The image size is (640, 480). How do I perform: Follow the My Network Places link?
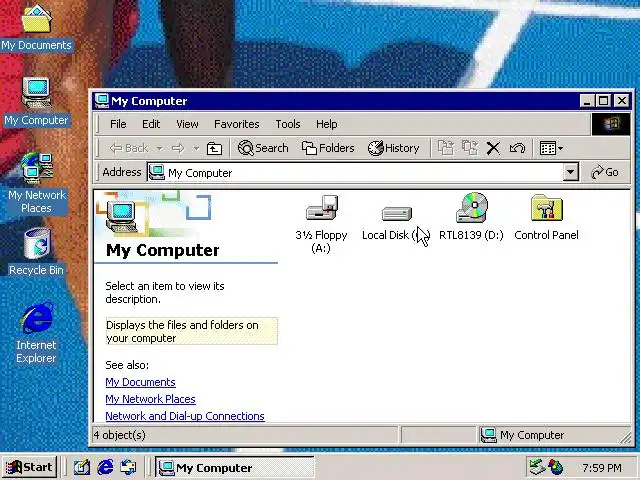150,399
